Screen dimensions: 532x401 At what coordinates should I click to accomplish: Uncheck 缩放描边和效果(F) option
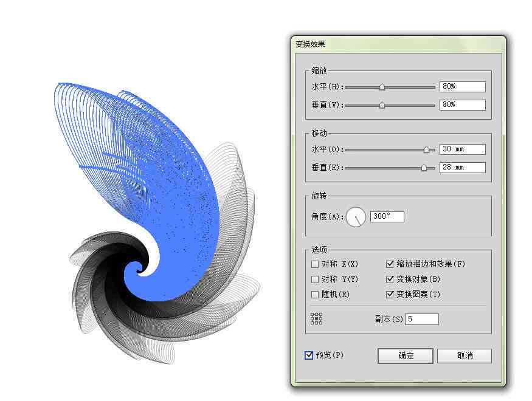[390, 264]
